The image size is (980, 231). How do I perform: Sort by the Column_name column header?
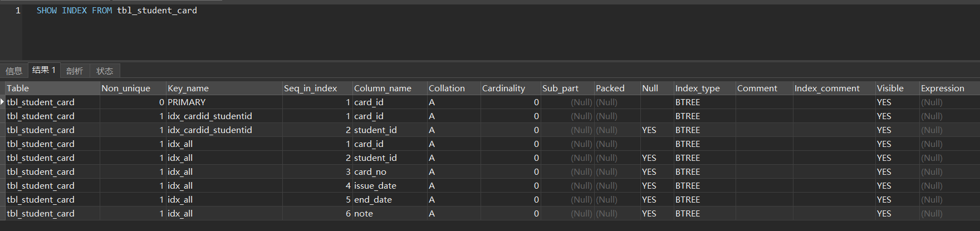tap(390, 89)
